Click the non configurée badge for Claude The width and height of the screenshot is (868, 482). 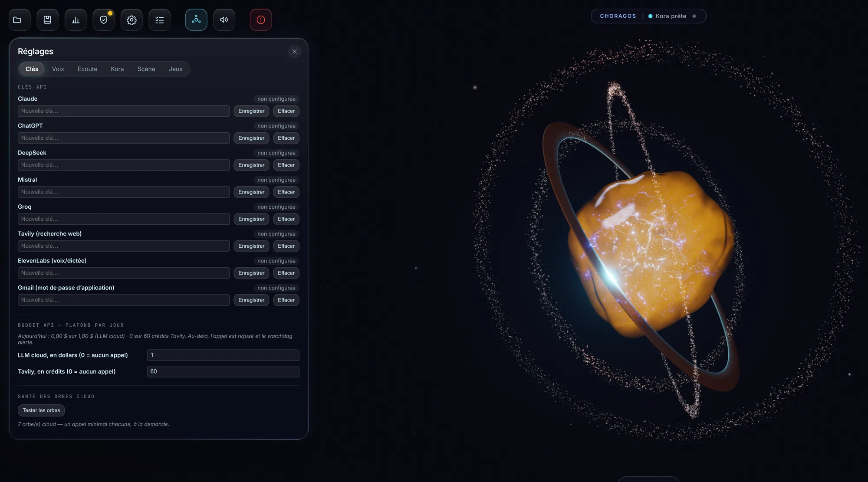tap(276, 99)
